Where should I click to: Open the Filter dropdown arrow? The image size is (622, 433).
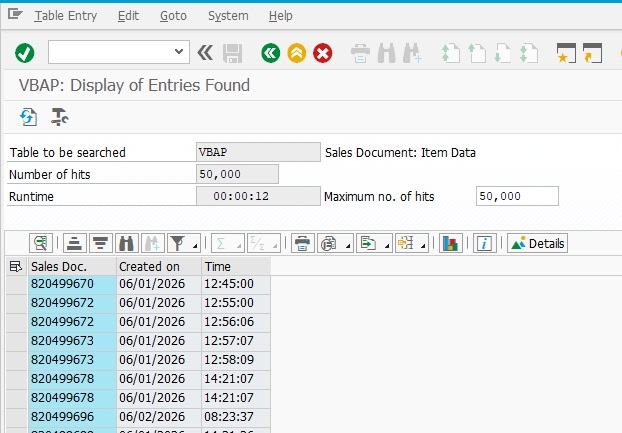(195, 246)
